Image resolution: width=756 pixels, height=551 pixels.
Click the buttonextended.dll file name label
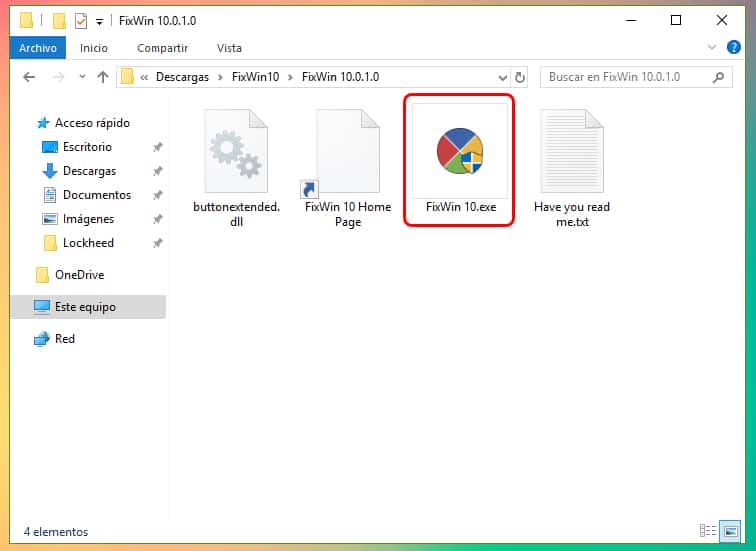(x=236, y=214)
